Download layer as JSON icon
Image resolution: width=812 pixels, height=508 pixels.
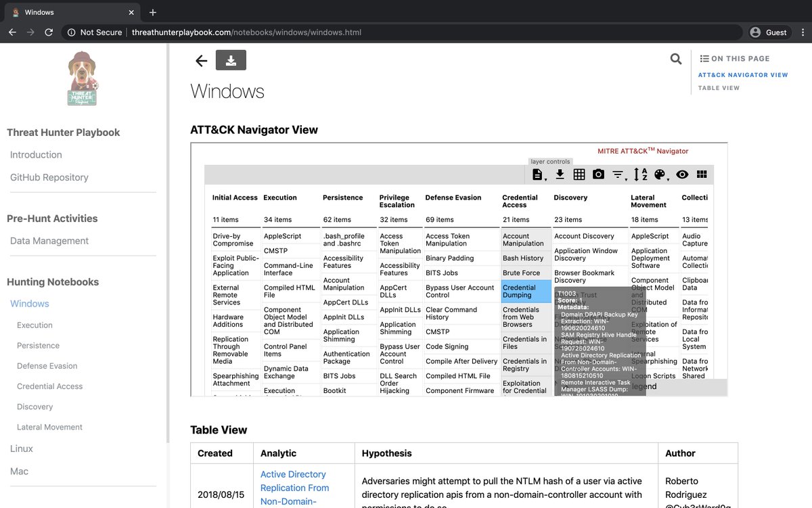pos(560,175)
